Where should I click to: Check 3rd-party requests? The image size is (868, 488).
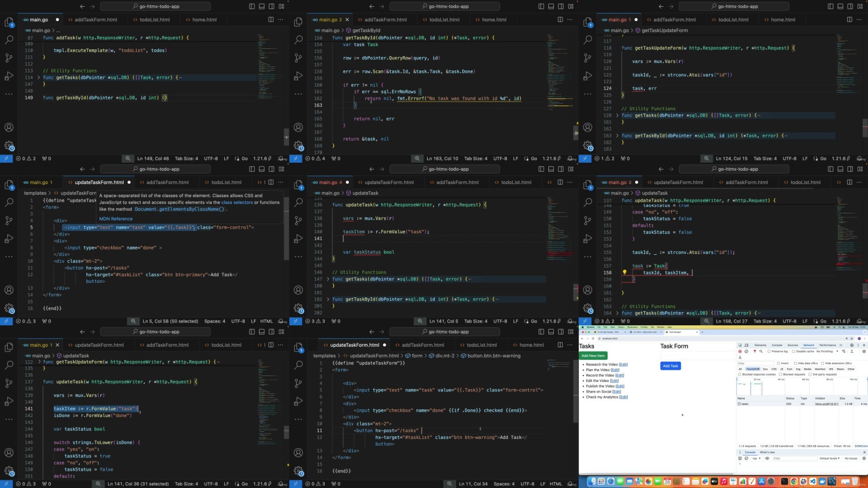click(x=810, y=374)
